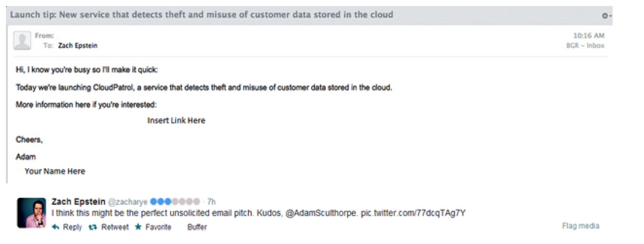644x244 pixels.
Task: Click the sender's blank avatar placeholder
Action: (x=22, y=41)
